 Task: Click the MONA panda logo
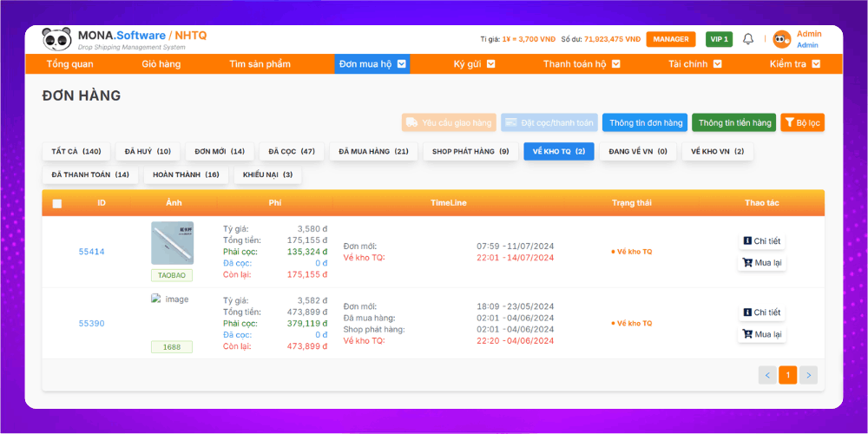click(58, 39)
